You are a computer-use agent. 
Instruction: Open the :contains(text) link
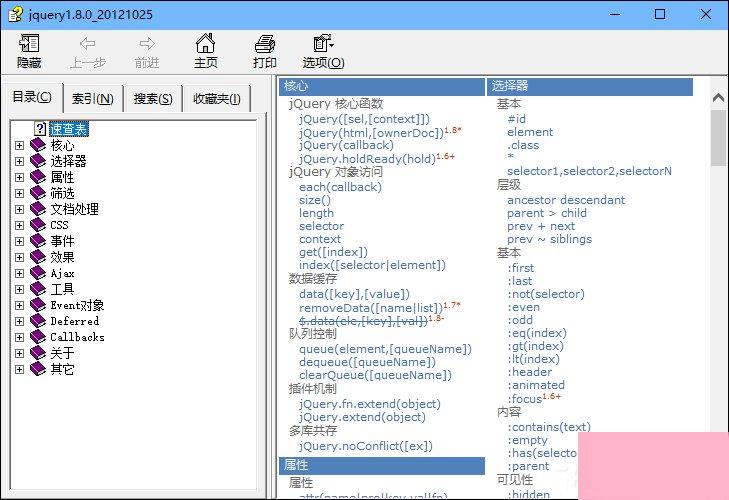(x=549, y=427)
